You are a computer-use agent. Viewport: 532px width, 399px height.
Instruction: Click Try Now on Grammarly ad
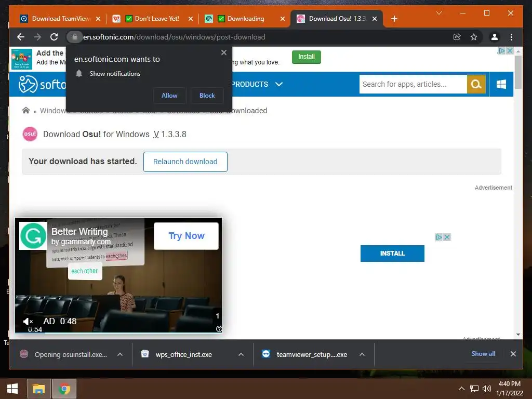[x=187, y=236]
